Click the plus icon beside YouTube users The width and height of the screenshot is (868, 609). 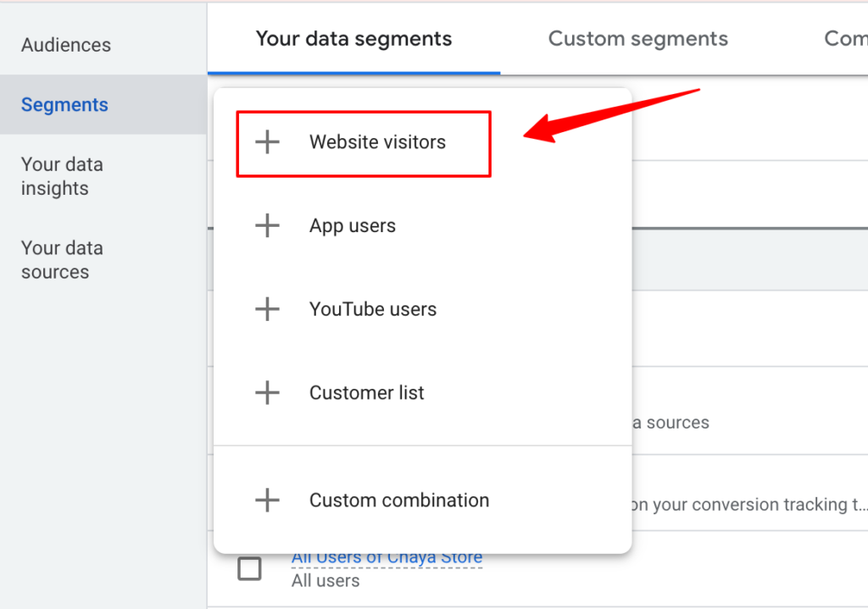point(267,309)
